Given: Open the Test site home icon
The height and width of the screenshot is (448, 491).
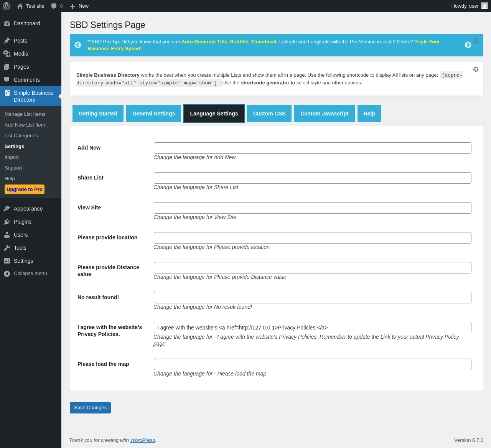Looking at the screenshot, I should tap(20, 6).
